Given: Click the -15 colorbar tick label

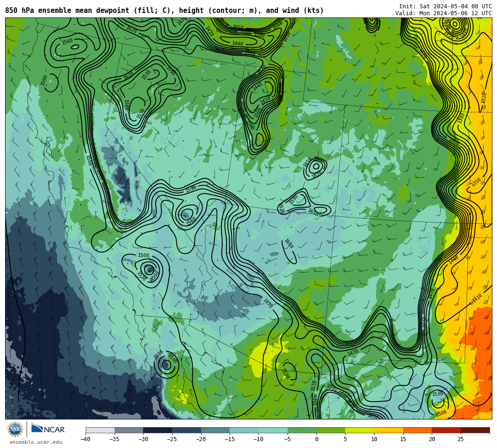Looking at the screenshot, I should click(230, 439).
